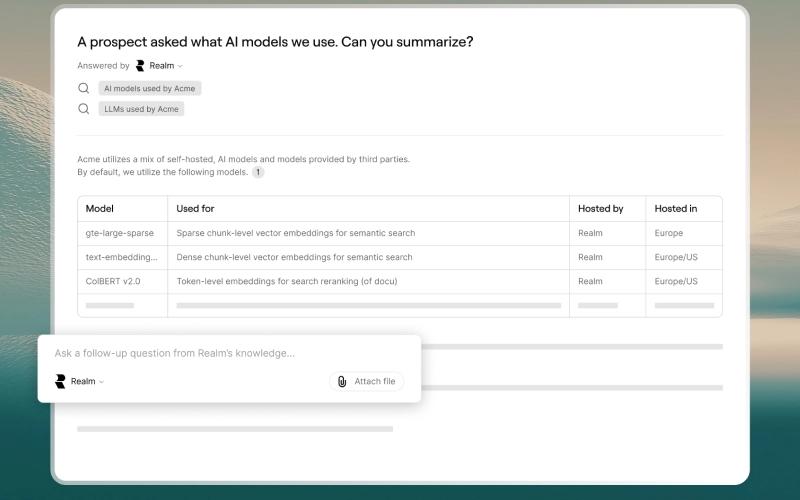The height and width of the screenshot is (500, 800).
Task: Click the truncated text-embedding model cell
Action: pos(122,257)
